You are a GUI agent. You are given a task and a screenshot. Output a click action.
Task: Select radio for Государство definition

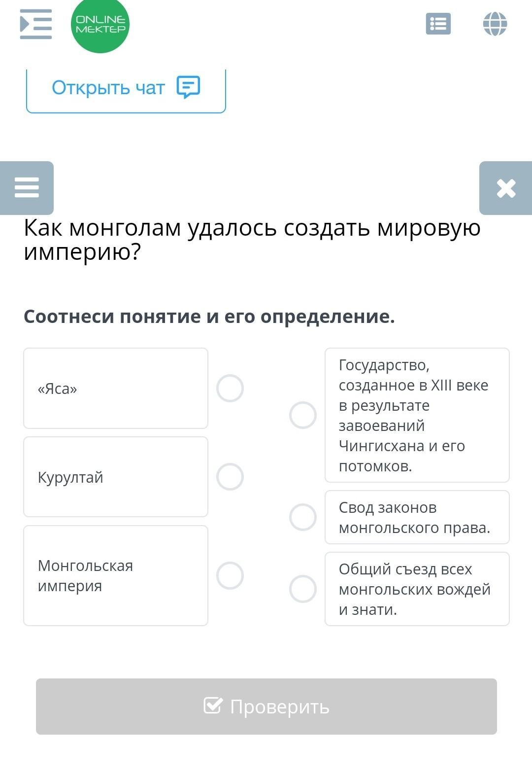pos(303,415)
